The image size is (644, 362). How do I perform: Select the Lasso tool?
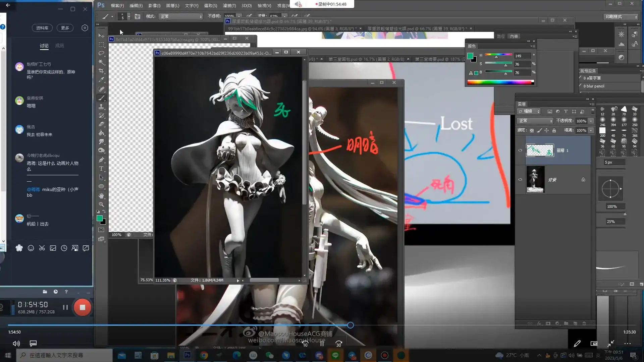[101, 53]
